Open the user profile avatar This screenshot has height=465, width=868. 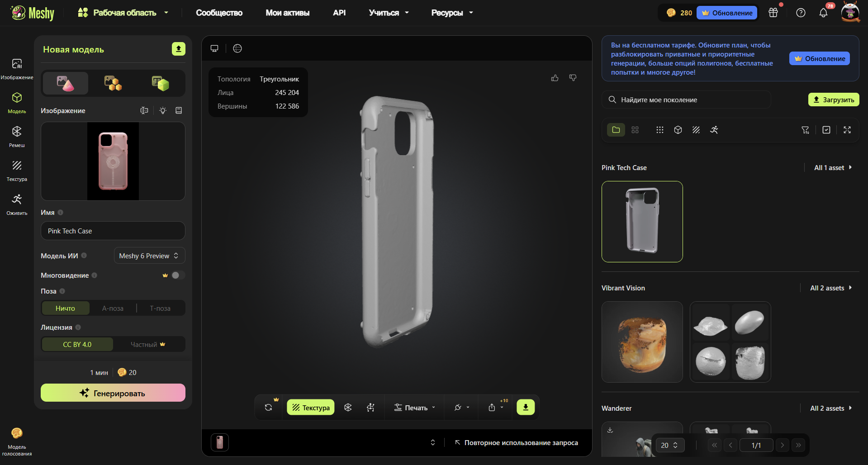point(850,12)
